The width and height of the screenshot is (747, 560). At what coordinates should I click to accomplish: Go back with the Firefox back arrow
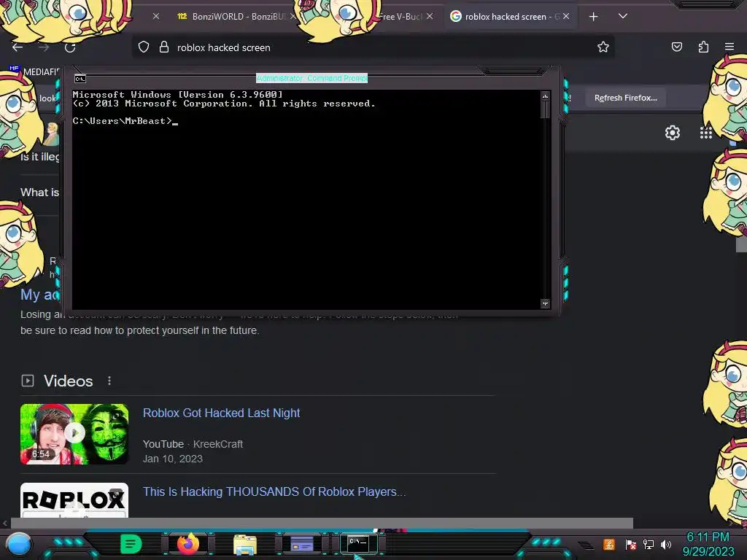tap(18, 47)
